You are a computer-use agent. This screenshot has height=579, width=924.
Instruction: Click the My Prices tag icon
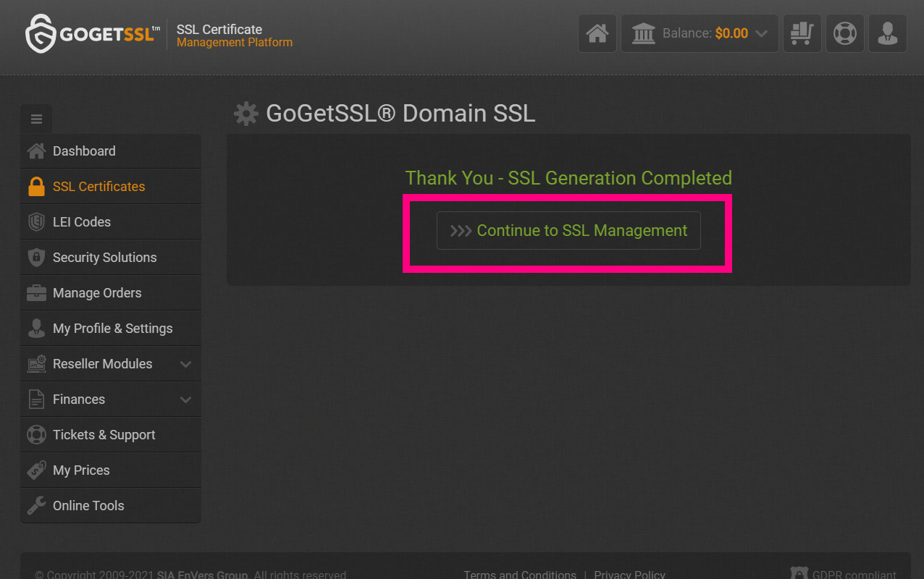(36, 470)
